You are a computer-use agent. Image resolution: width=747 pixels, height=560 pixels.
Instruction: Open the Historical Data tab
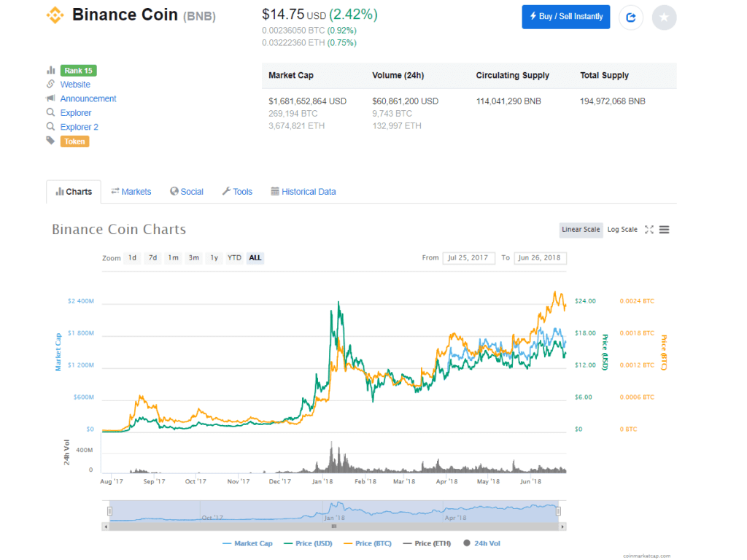tap(303, 192)
